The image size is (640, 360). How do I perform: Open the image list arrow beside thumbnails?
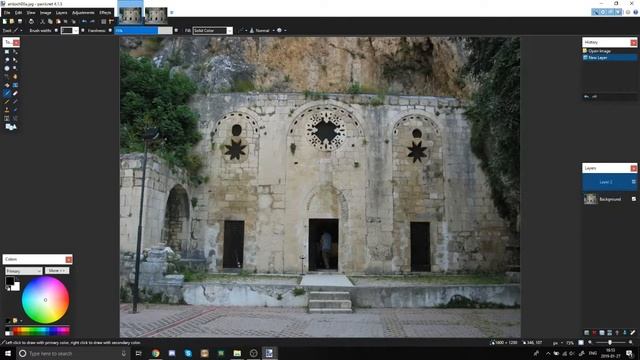pyautogui.click(x=171, y=13)
